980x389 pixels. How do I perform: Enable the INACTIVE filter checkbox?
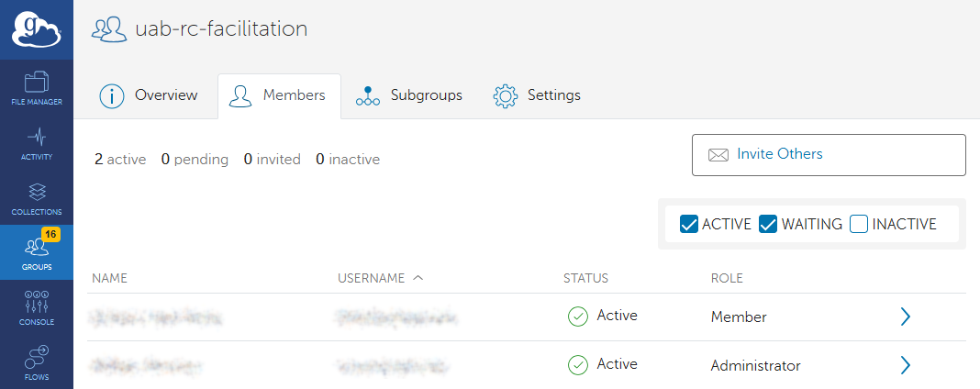[x=859, y=224]
